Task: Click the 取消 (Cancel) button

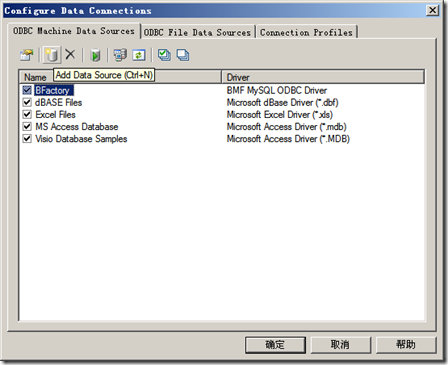Action: 340,345
